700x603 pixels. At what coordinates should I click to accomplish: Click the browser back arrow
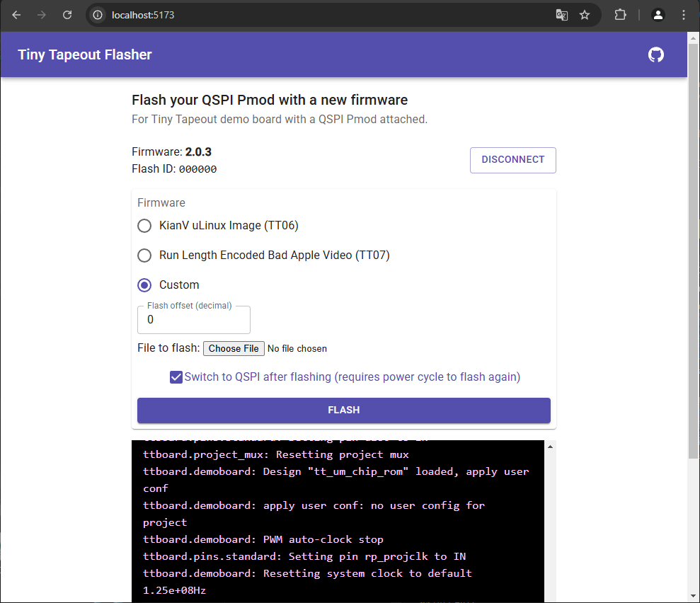coord(16,15)
